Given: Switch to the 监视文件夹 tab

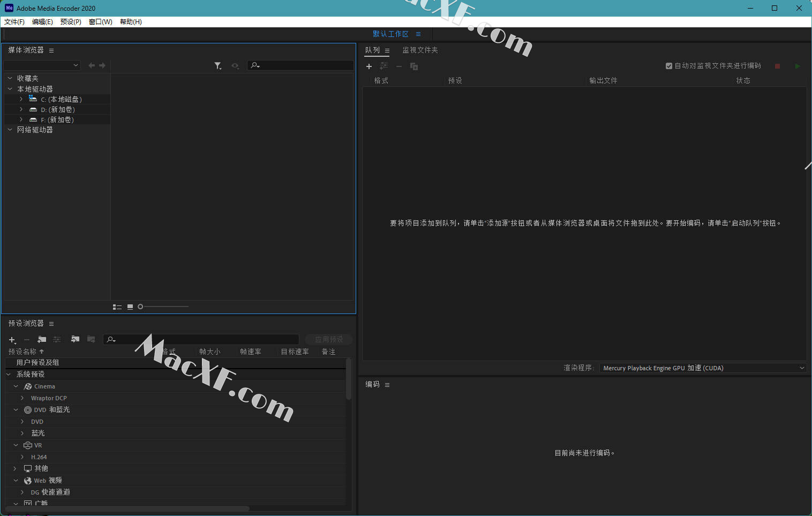Looking at the screenshot, I should (420, 50).
